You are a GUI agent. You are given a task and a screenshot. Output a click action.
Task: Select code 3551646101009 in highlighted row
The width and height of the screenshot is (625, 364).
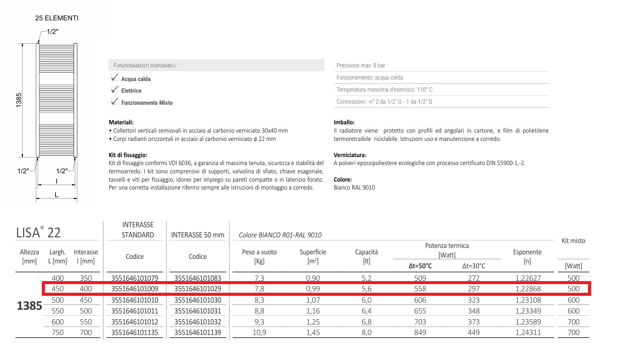coord(135,289)
